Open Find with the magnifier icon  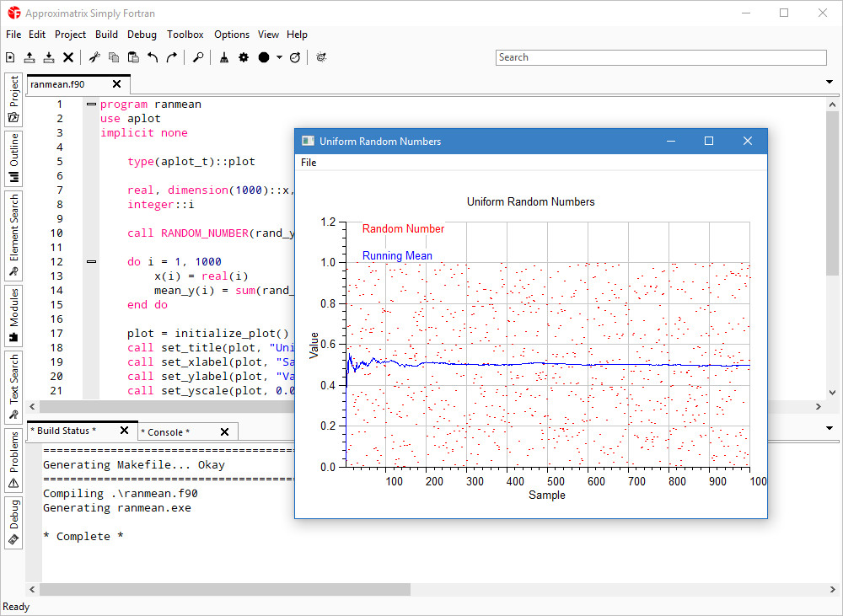(x=198, y=57)
